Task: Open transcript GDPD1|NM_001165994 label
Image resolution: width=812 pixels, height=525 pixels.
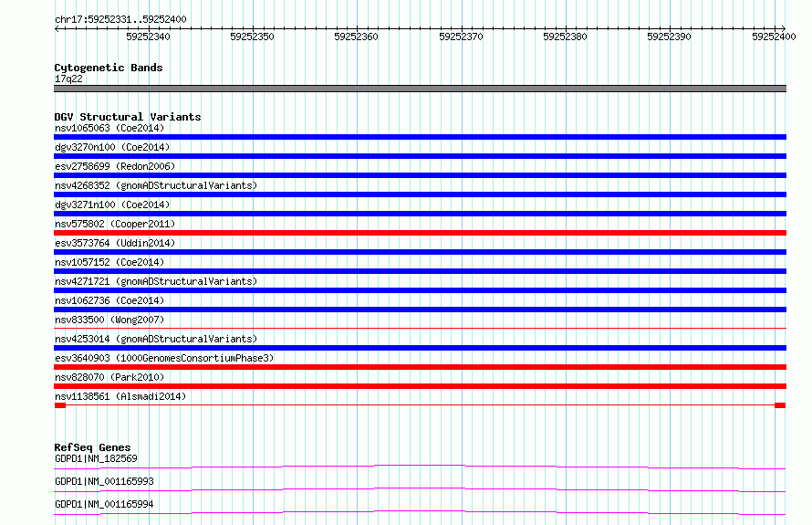Action: click(104, 504)
